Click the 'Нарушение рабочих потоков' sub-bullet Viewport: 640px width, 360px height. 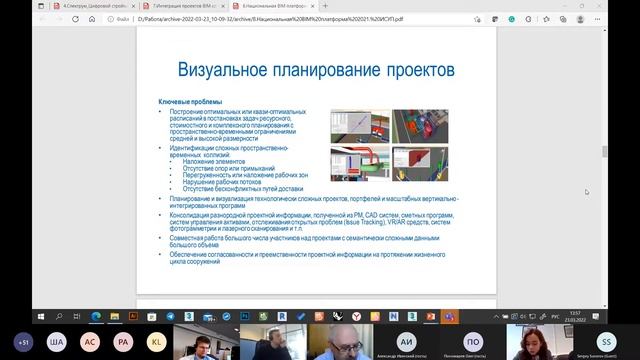pyautogui.click(x=222, y=182)
